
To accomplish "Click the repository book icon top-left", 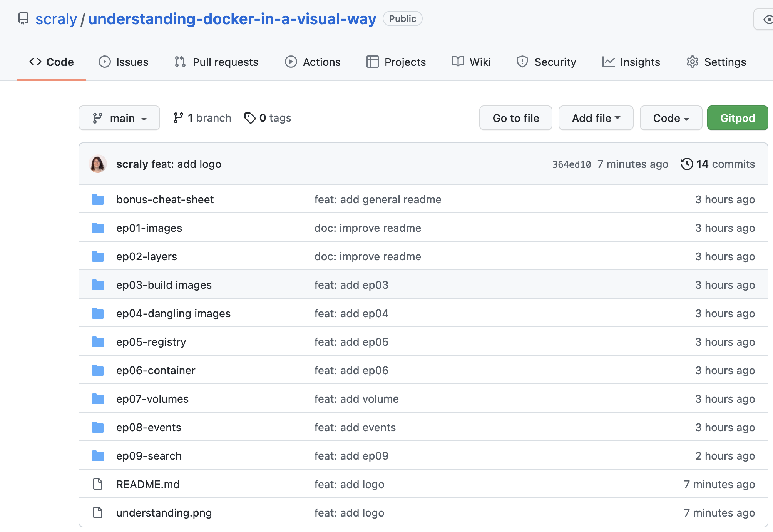I will coord(23,18).
